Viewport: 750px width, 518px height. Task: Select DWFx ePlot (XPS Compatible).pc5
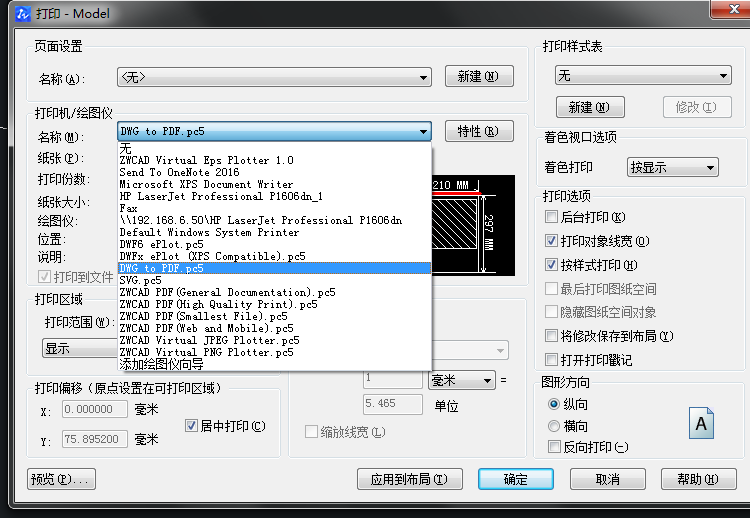point(275,256)
